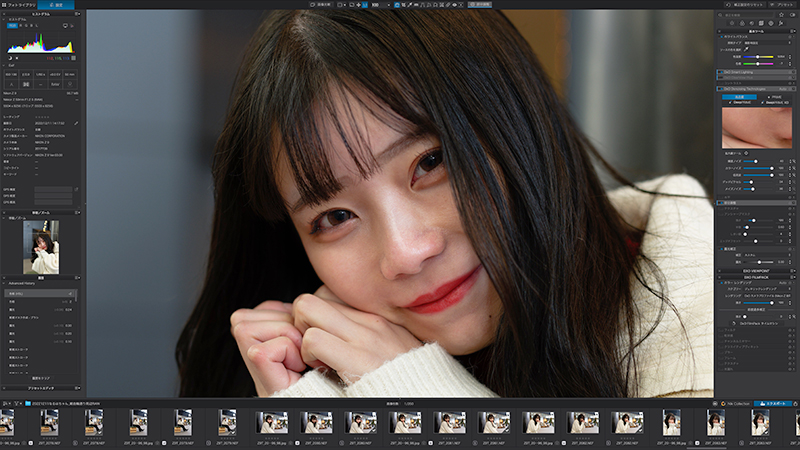Pick the white balance eyedropper in top toolbar
Screen dimensions: 800x450
click(x=410, y=5)
